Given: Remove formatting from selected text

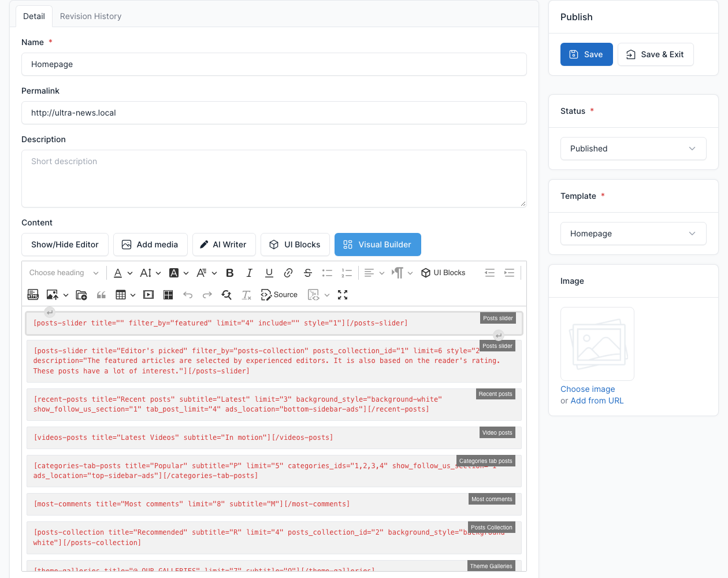Looking at the screenshot, I should click(246, 295).
